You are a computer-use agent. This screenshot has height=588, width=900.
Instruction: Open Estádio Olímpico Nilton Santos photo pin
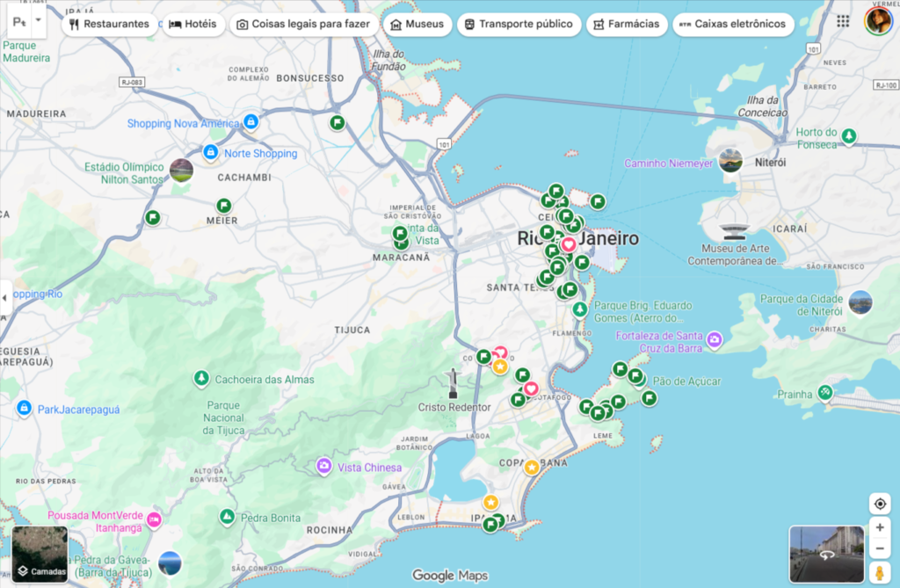(x=181, y=171)
